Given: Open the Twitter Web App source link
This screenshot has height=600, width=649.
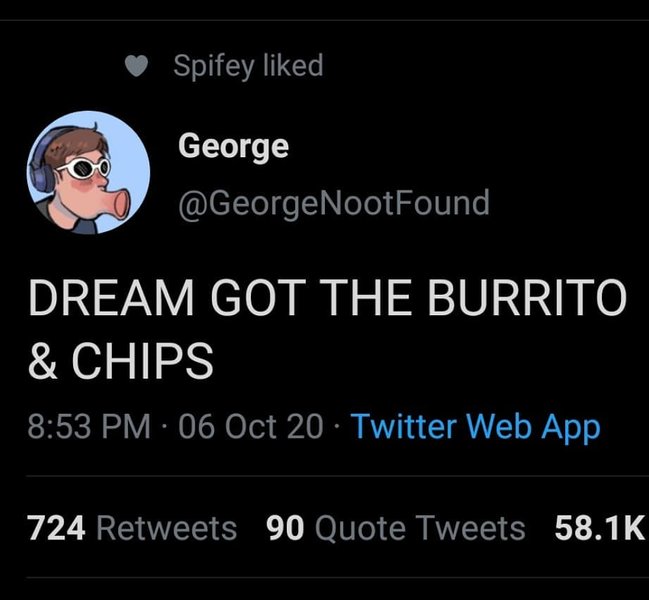Looking at the screenshot, I should tap(475, 428).
